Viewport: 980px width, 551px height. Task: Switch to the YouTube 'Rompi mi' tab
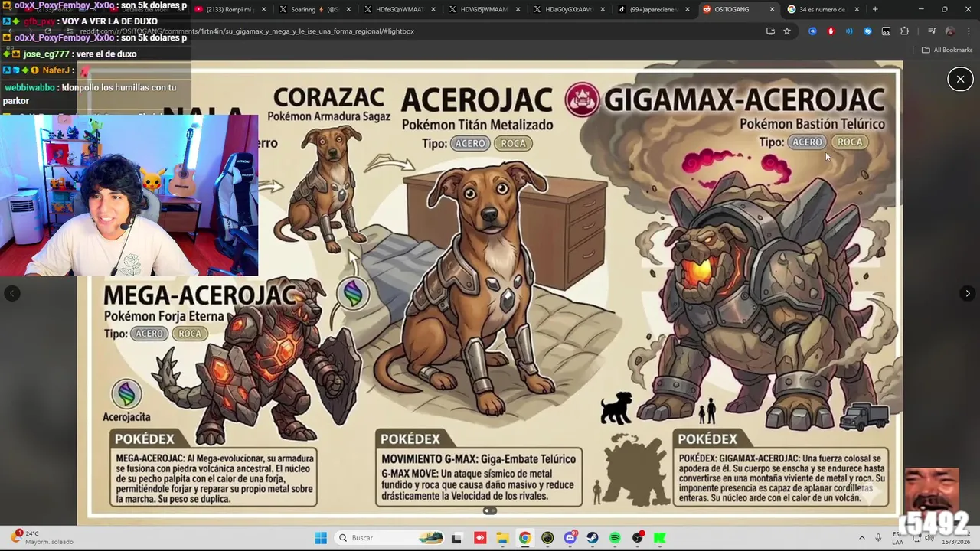click(230, 9)
